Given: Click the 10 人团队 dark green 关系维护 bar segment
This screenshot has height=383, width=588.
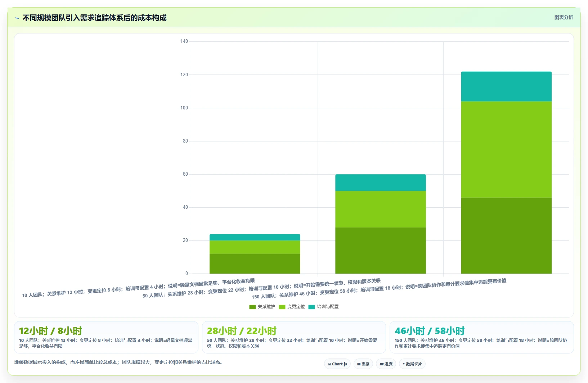Looking at the screenshot, I should tap(255, 264).
